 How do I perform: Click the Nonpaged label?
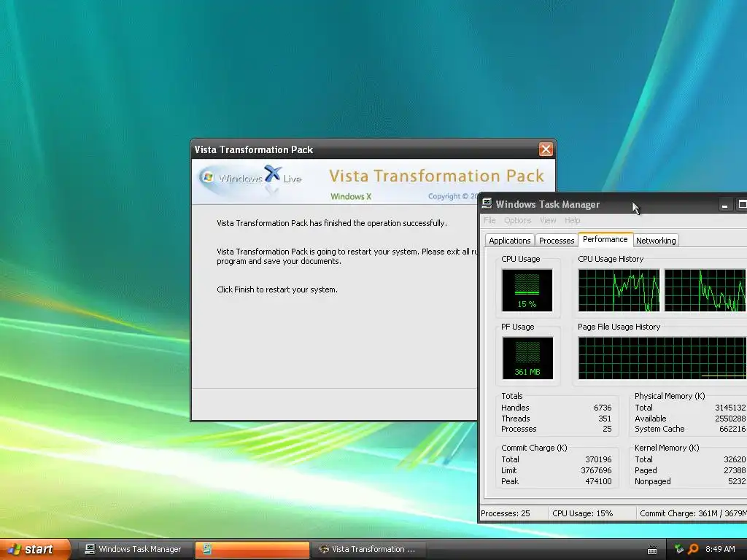click(653, 481)
